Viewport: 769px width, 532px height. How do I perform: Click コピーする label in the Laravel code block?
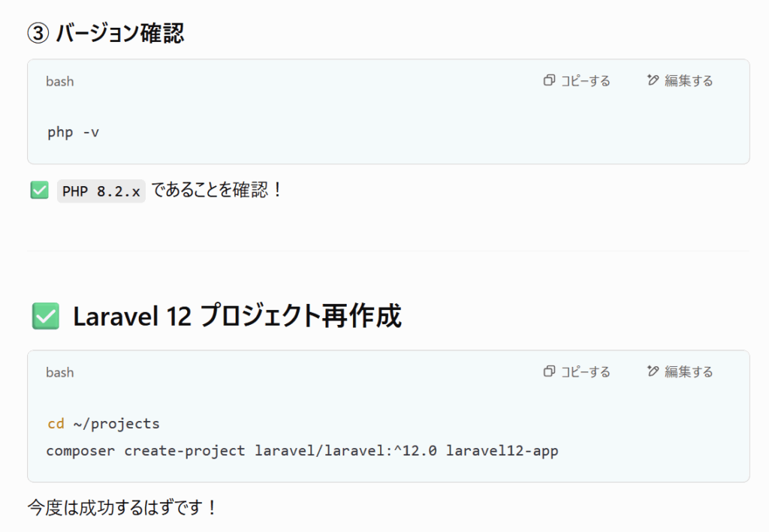coord(586,372)
